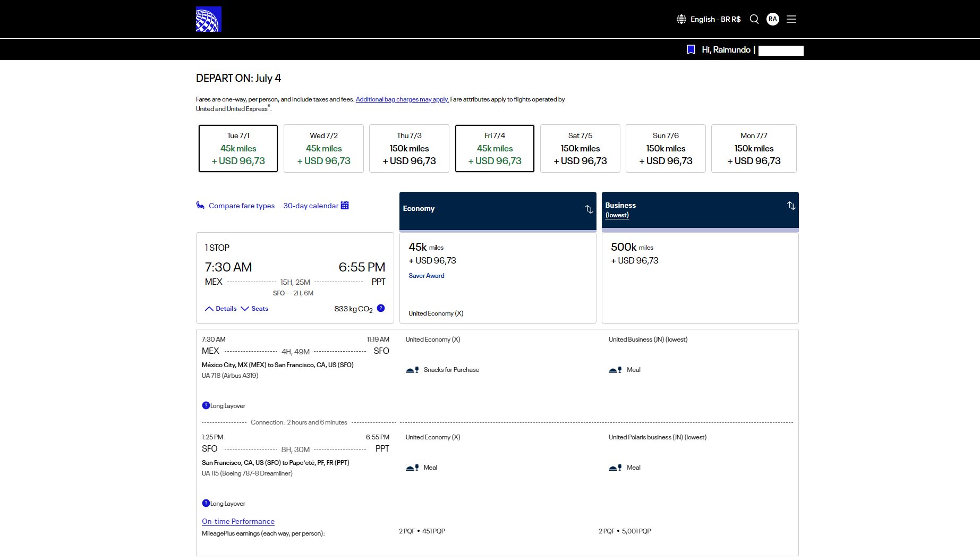980x560 pixels.
Task: Click the redacted account box
Action: tap(781, 50)
